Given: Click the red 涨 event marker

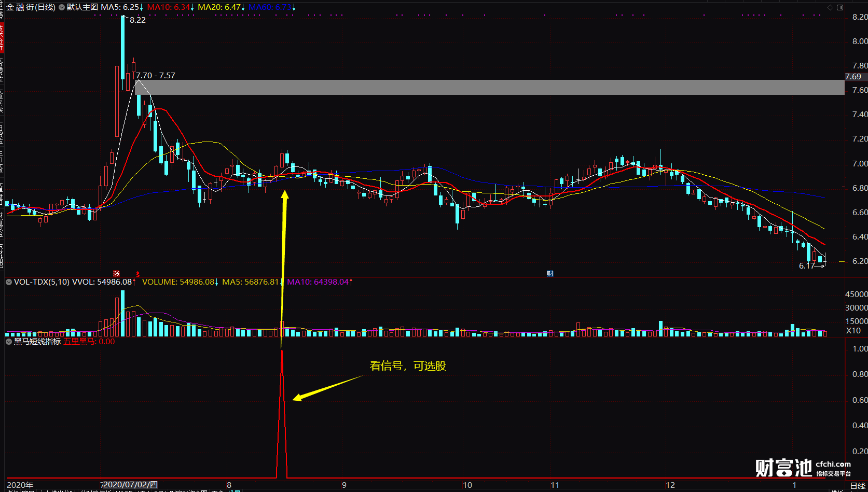Looking at the screenshot, I should (x=117, y=273).
